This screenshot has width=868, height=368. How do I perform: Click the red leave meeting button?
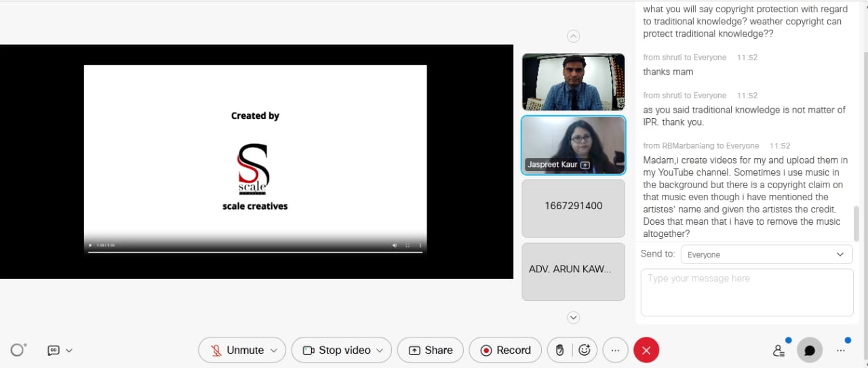646,350
